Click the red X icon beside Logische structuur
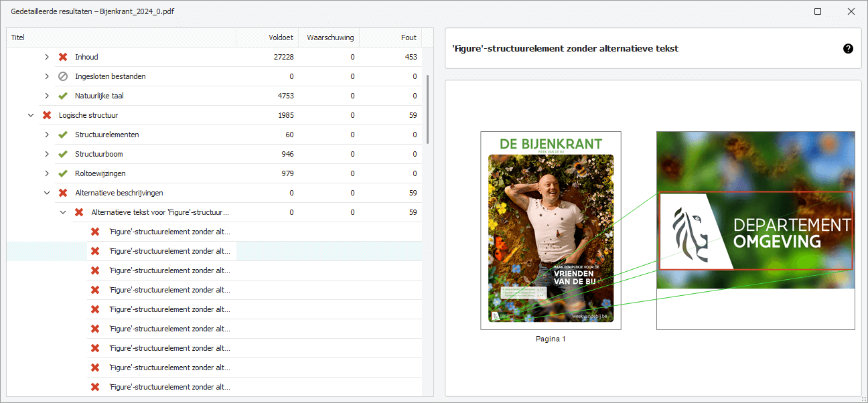Screen dimensions: 868x403 point(47,115)
